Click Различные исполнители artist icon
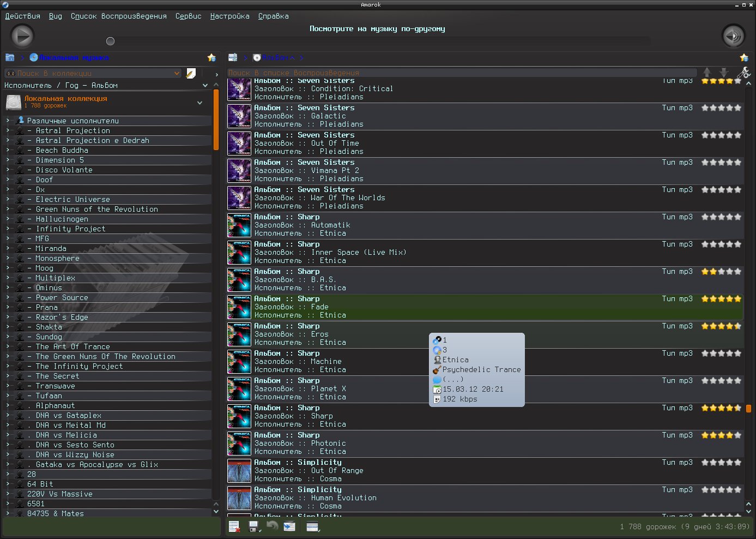756x539 pixels. (21, 121)
